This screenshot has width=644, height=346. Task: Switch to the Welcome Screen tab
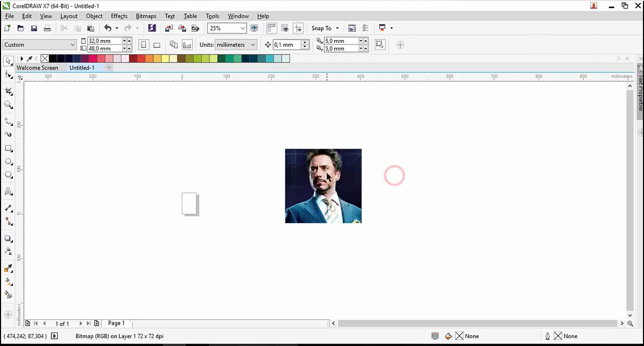click(x=37, y=68)
